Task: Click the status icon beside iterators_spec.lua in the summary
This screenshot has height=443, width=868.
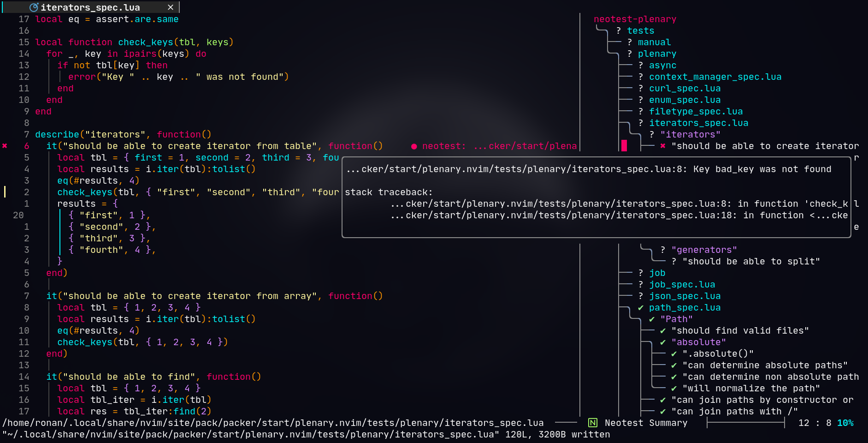Action: [x=641, y=123]
